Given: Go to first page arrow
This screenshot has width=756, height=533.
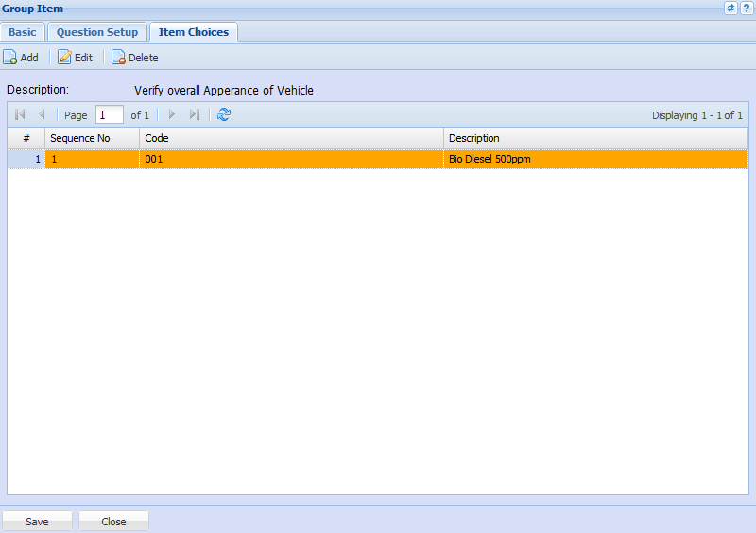Looking at the screenshot, I should (x=20, y=114).
